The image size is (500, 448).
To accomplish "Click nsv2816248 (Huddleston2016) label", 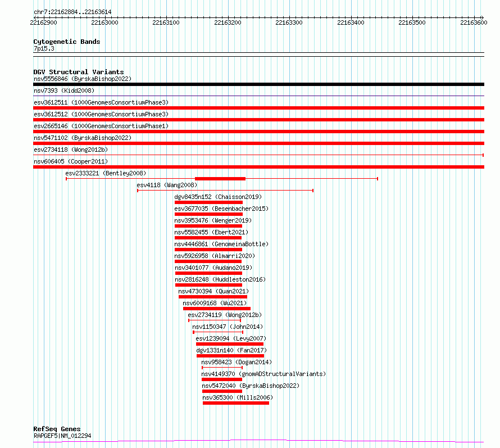I will (220, 279).
